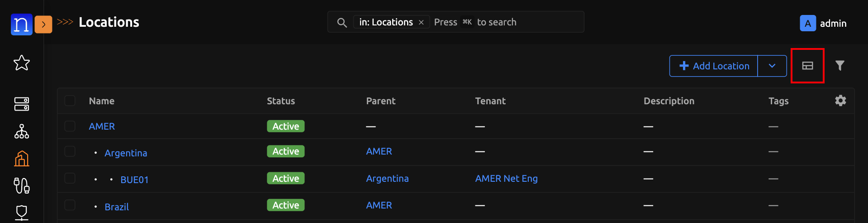Open the Organization building icon menu
The image size is (868, 223).
22,159
